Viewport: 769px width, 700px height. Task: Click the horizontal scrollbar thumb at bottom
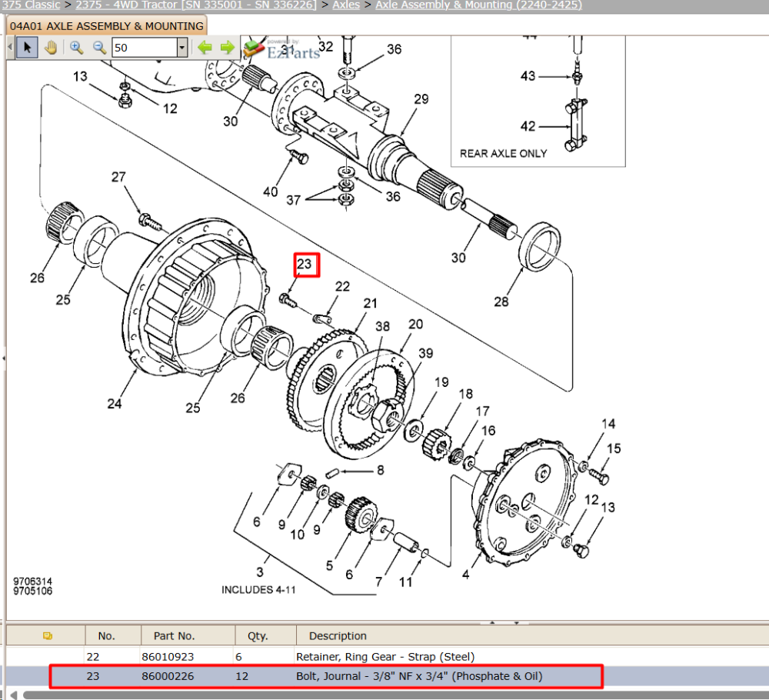click(395, 695)
